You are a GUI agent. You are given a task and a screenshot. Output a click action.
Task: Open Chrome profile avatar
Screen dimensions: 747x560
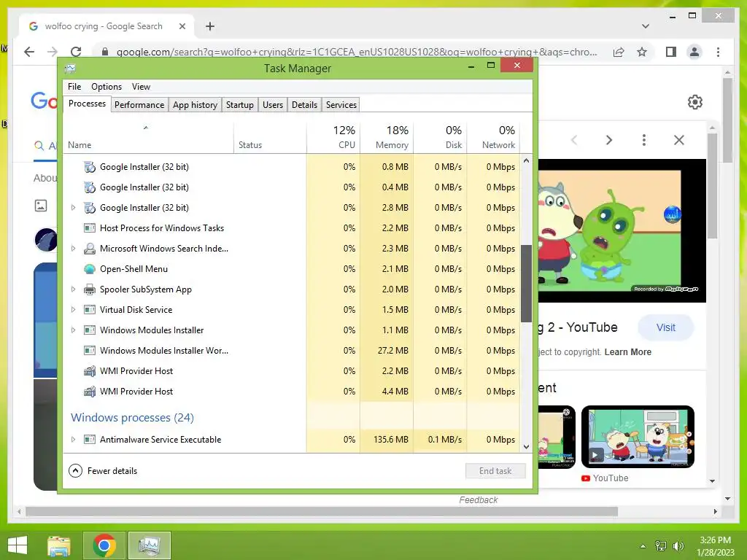click(x=694, y=52)
